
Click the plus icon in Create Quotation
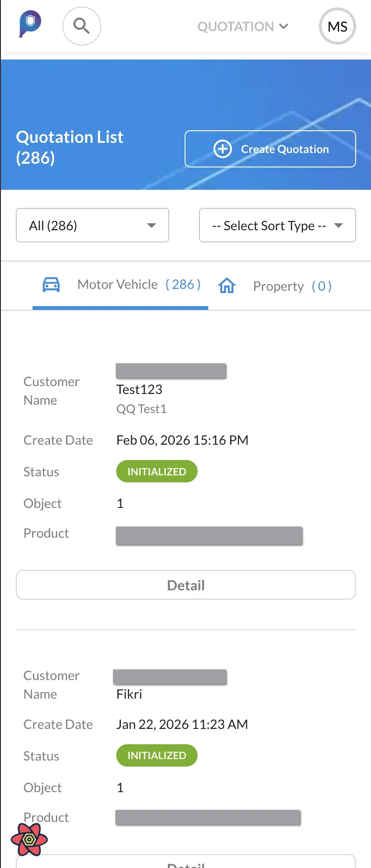pos(222,149)
